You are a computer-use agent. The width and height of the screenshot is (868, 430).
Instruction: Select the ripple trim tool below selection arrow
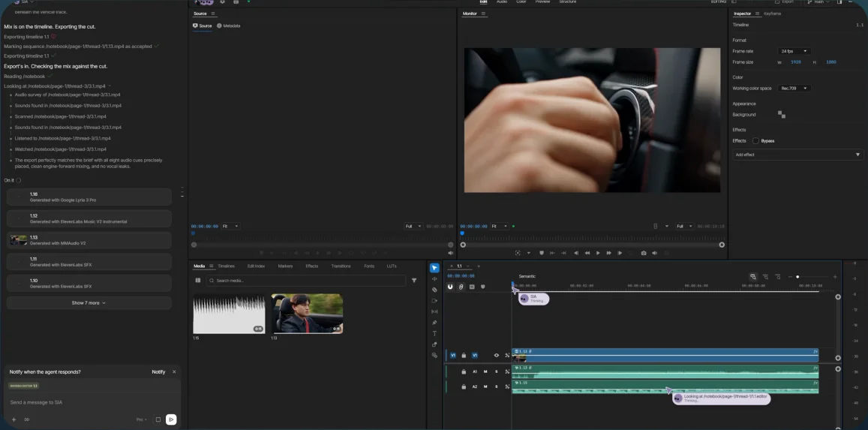coord(434,279)
